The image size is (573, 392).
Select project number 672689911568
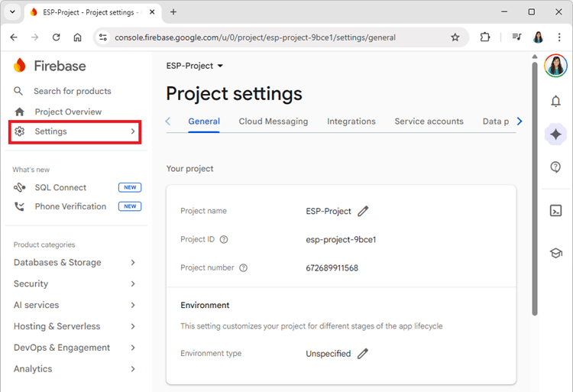[x=332, y=267]
